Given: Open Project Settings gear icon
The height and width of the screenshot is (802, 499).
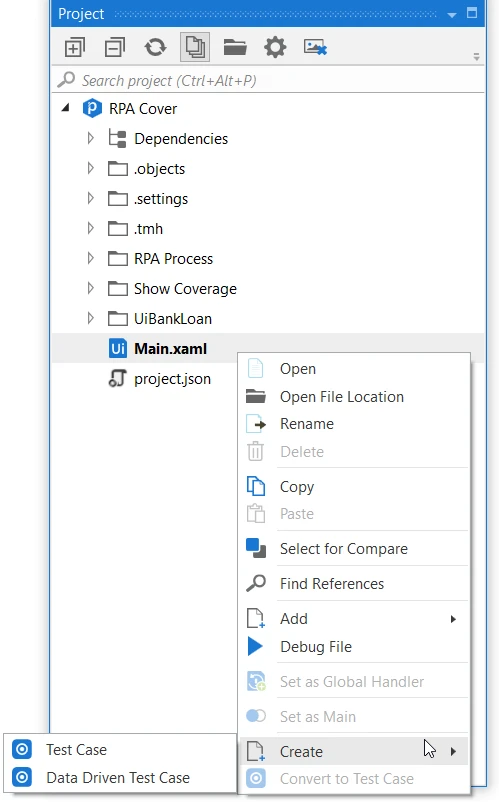Looking at the screenshot, I should (x=275, y=48).
